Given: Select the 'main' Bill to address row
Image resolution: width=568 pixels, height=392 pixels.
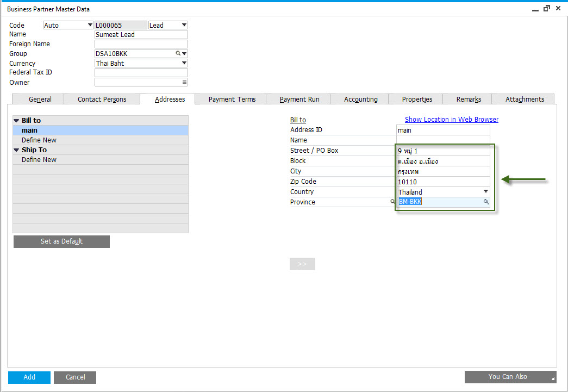Looking at the screenshot, I should (101, 130).
